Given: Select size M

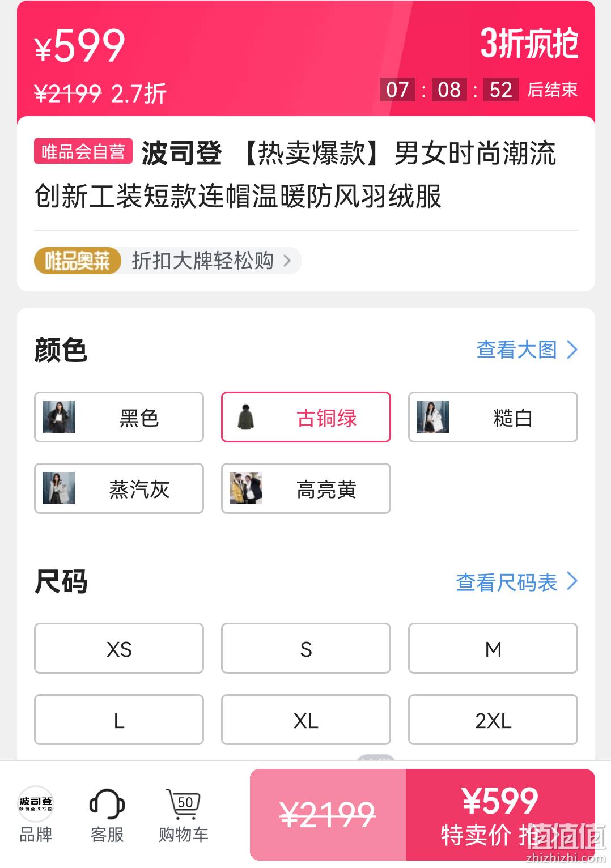Looking at the screenshot, I should pos(493,648).
